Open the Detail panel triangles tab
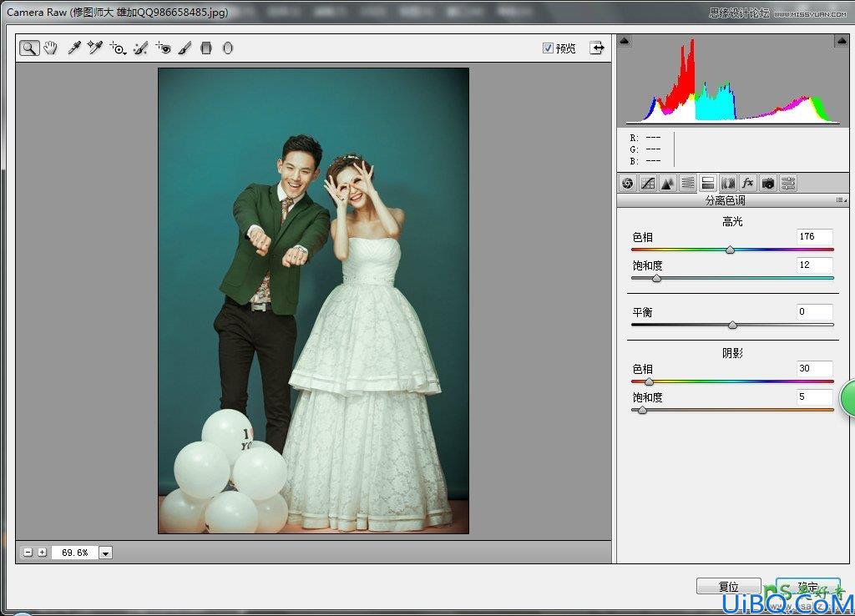The width and height of the screenshot is (855, 616). tap(667, 183)
